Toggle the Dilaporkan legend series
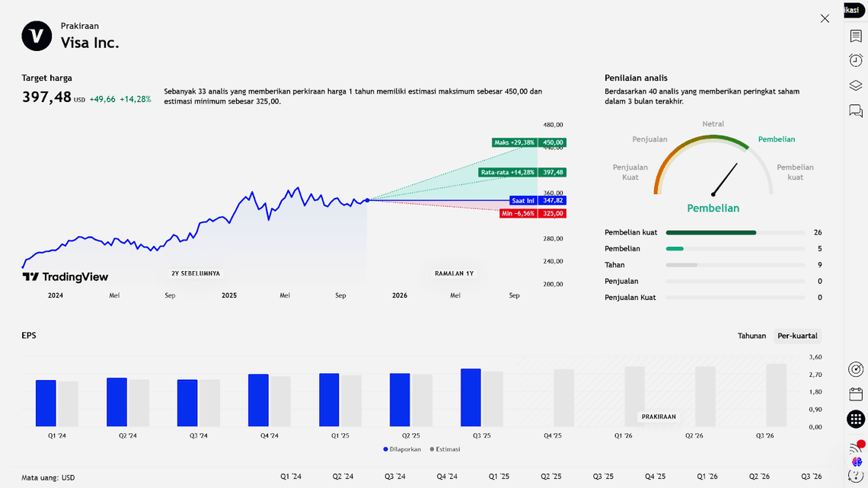The image size is (868, 488). pos(400,449)
